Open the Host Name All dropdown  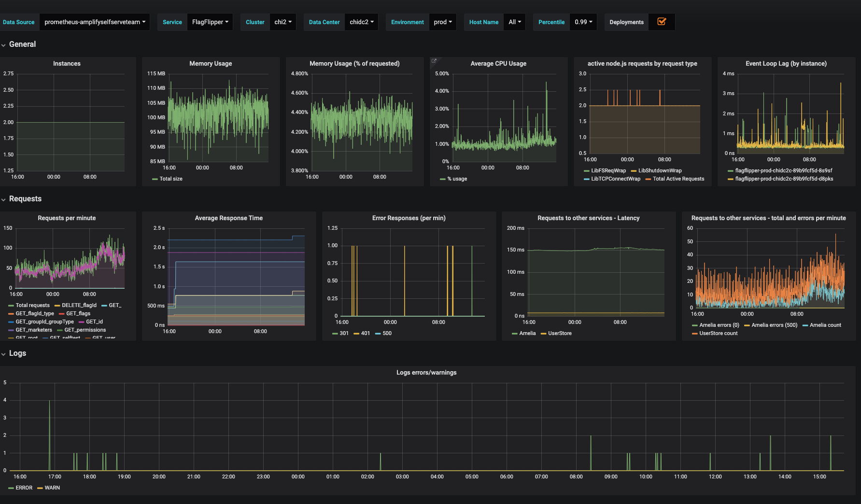click(515, 22)
